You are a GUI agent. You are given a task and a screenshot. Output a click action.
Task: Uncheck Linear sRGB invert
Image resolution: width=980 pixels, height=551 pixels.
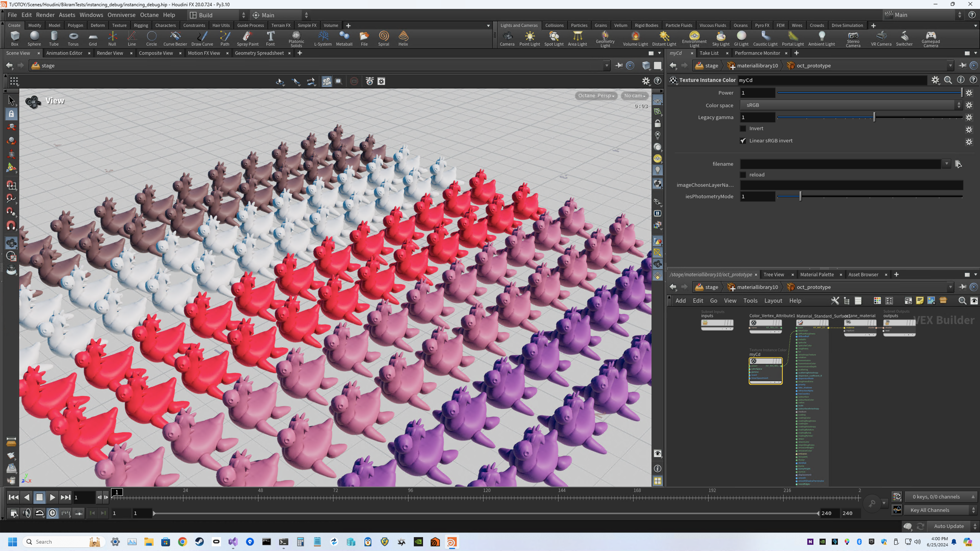tap(743, 141)
